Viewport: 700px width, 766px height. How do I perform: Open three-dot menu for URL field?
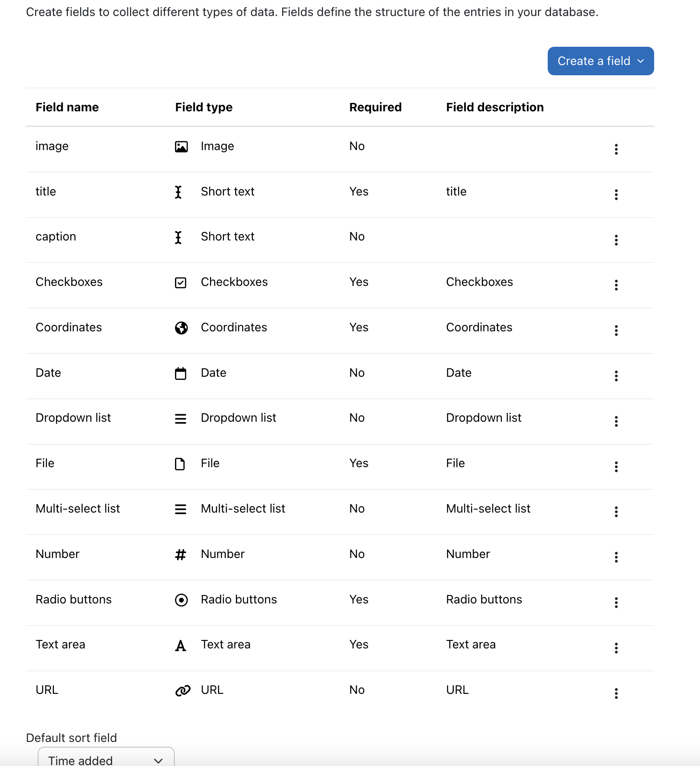coord(616,693)
